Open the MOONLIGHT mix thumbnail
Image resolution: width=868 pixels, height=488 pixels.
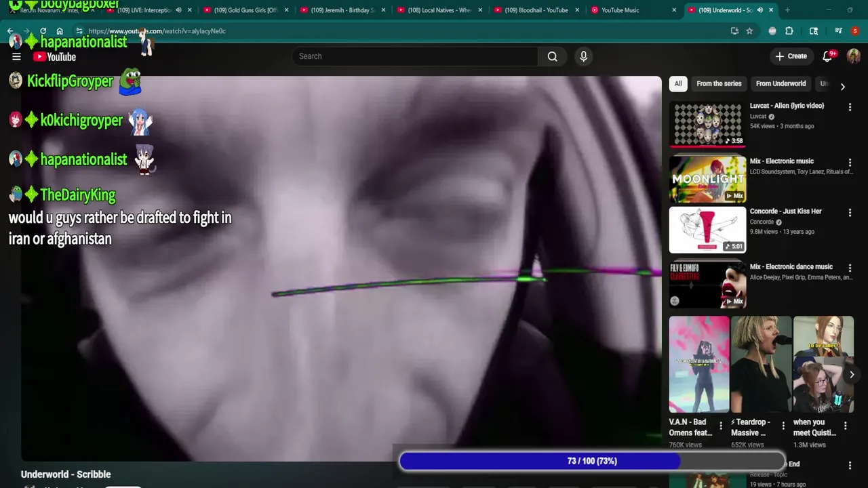[707, 180]
